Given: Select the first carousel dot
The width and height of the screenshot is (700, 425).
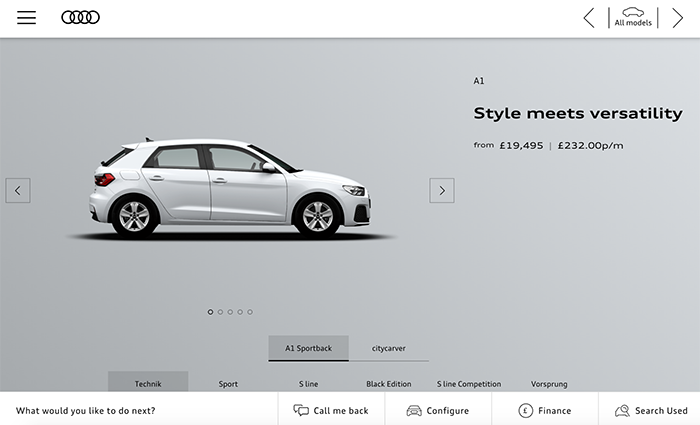Looking at the screenshot, I should [x=210, y=312].
